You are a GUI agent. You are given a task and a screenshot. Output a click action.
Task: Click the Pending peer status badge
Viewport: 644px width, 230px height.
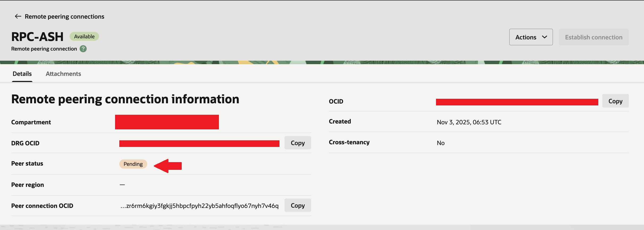133,164
